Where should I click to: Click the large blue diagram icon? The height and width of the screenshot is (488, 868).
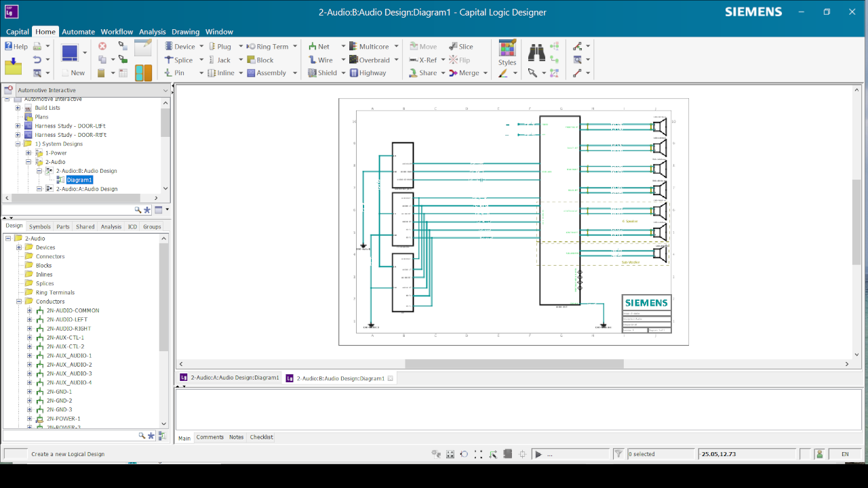tap(69, 53)
